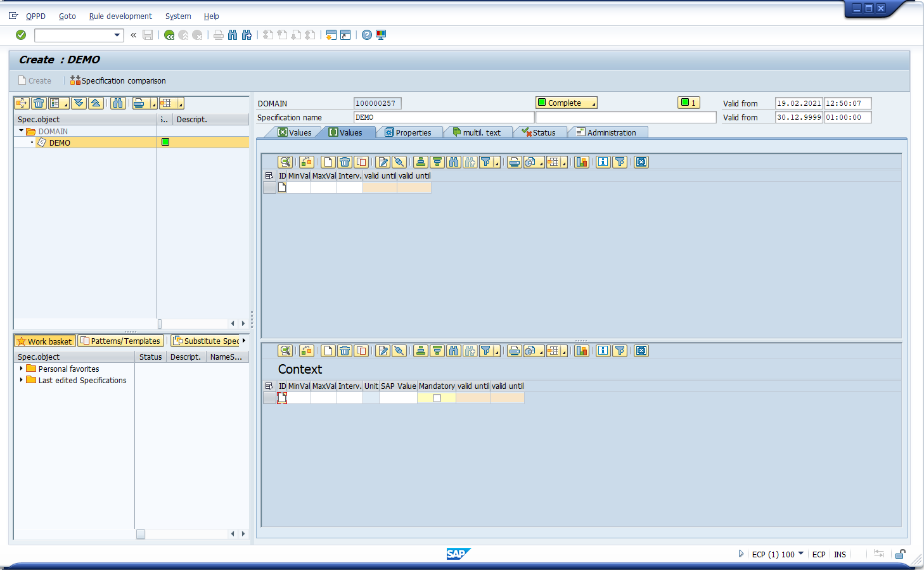This screenshot has height=570, width=924.
Task: Click the Specification comparison button
Action: point(119,81)
